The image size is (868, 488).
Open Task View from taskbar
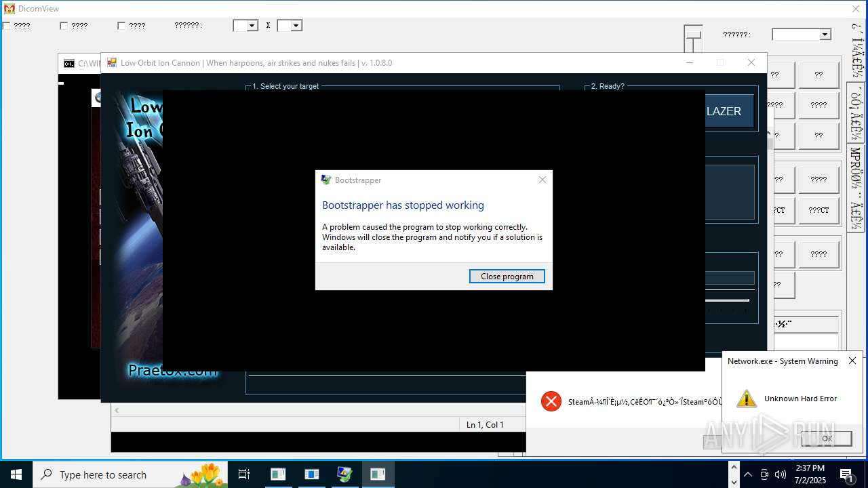[x=244, y=474]
